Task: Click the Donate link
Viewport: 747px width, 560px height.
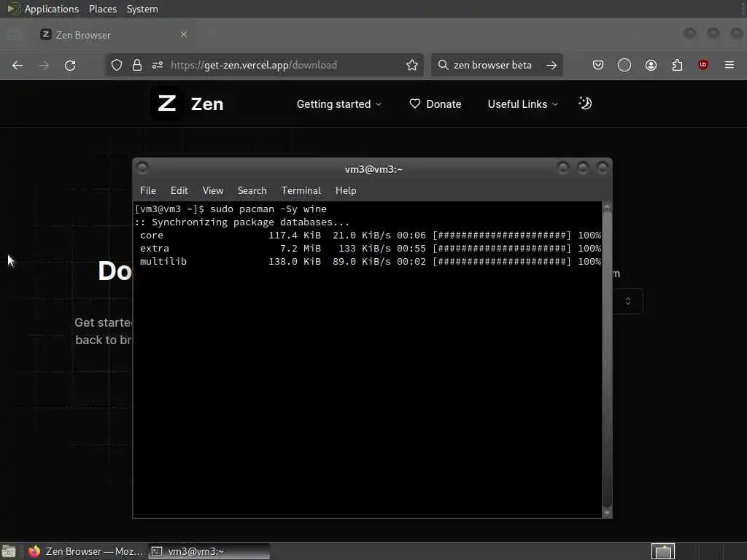Action: pos(435,104)
